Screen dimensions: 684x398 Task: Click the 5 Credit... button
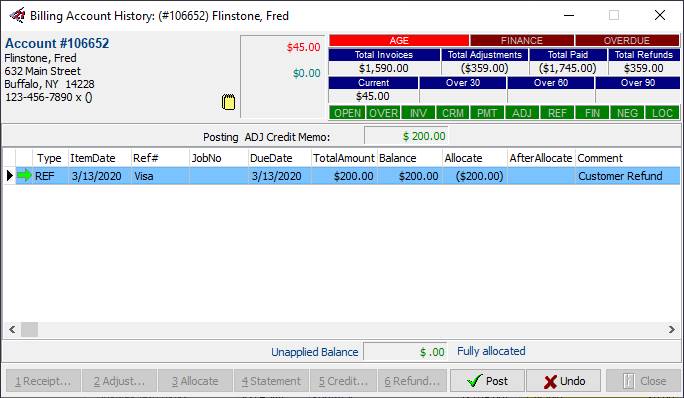point(343,381)
